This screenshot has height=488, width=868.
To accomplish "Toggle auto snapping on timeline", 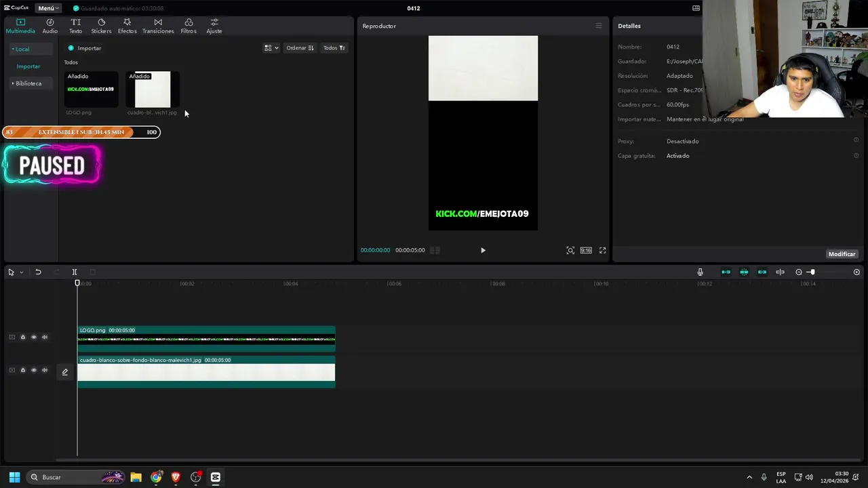I will tap(744, 272).
